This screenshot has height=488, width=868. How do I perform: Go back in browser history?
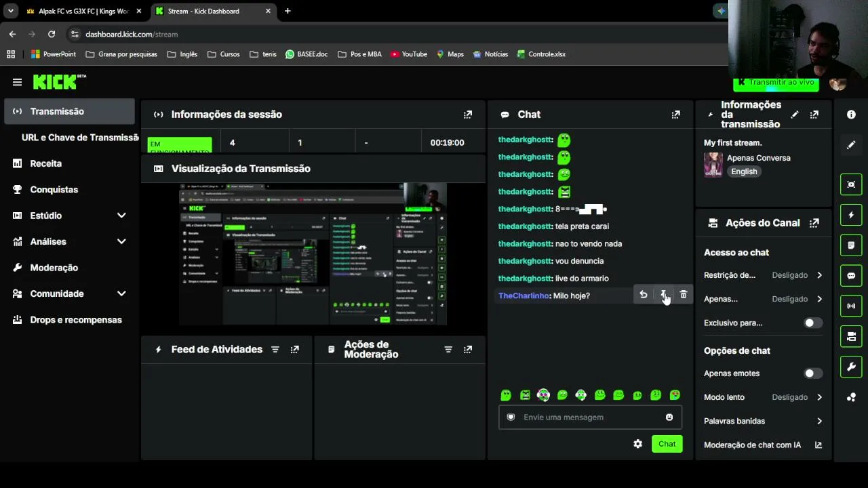[x=12, y=34]
